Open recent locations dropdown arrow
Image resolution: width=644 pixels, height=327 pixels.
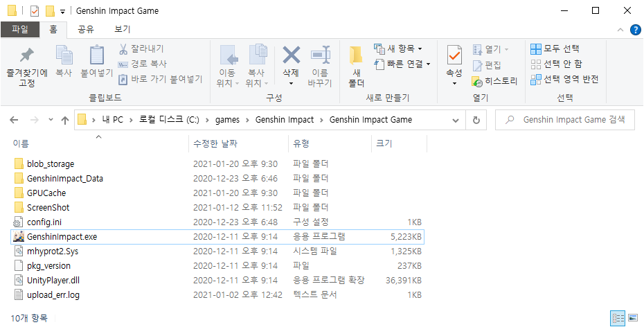51,120
